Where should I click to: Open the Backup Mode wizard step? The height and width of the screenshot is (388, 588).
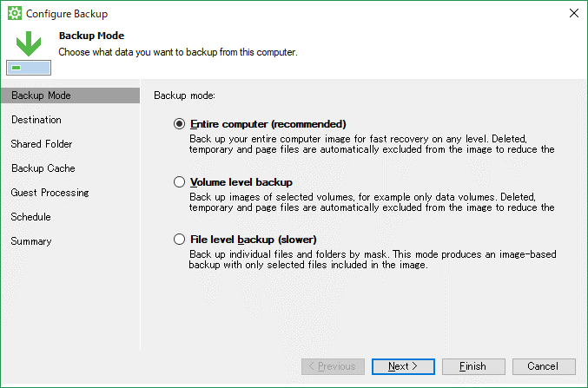(x=70, y=95)
